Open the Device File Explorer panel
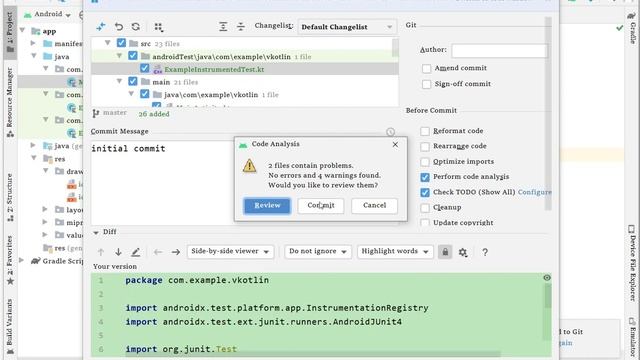 point(632,263)
